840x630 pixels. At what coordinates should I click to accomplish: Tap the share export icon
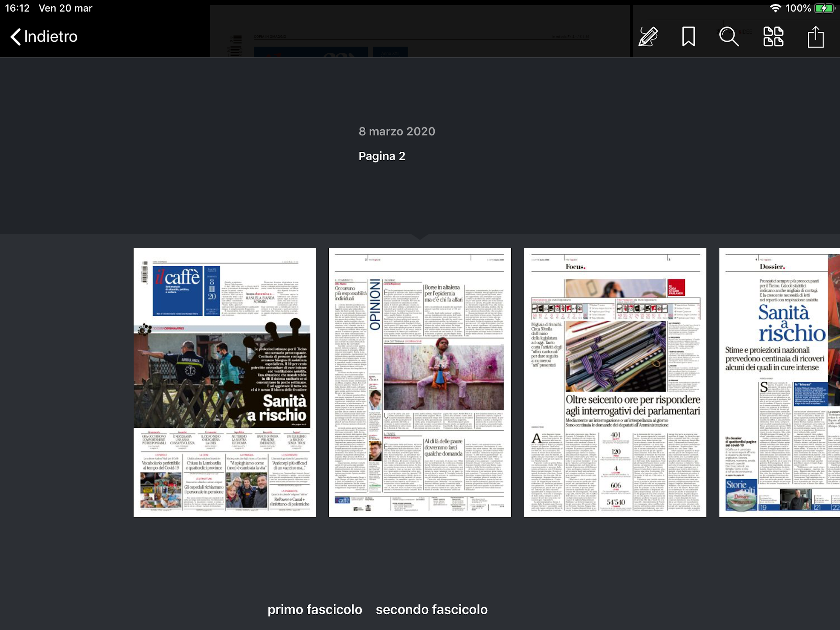[x=815, y=37]
